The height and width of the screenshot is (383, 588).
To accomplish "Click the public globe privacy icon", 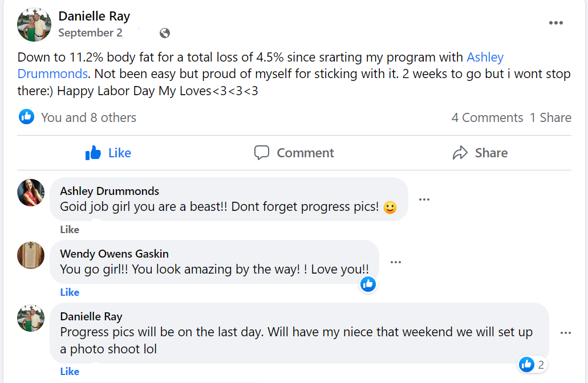I will click(x=165, y=33).
